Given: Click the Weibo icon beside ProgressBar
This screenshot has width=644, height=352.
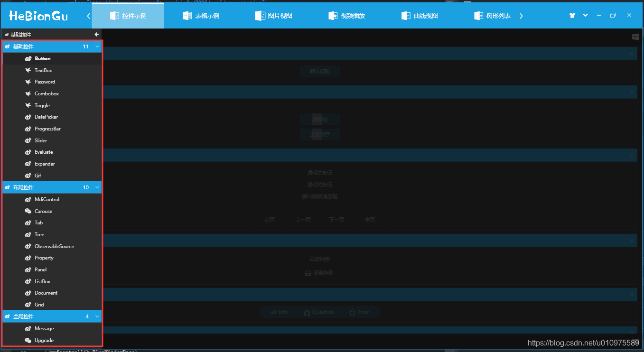Looking at the screenshot, I should tap(28, 129).
